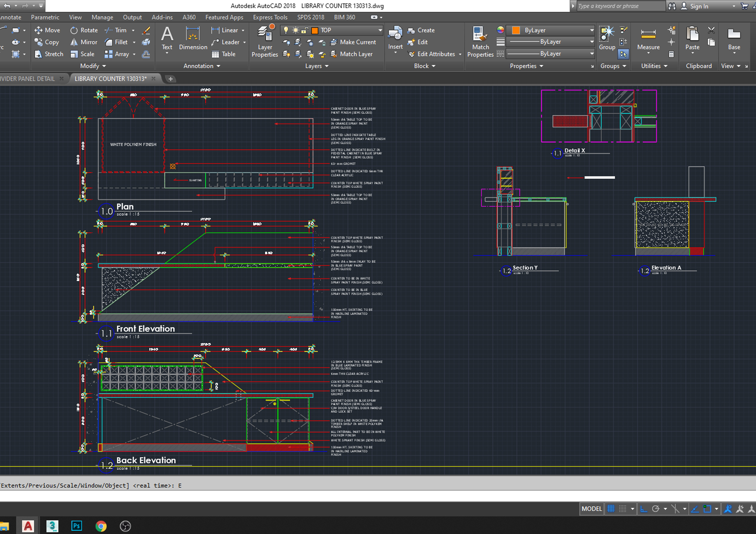Select the Mirror tool icon
This screenshot has height=534, width=756.
pos(73,41)
